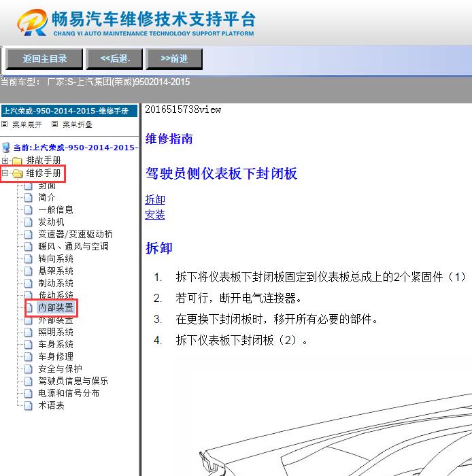The image size is (472, 476).
Task: Click the page icon next to 驾驶员信息与娱乐
Action: point(29,381)
